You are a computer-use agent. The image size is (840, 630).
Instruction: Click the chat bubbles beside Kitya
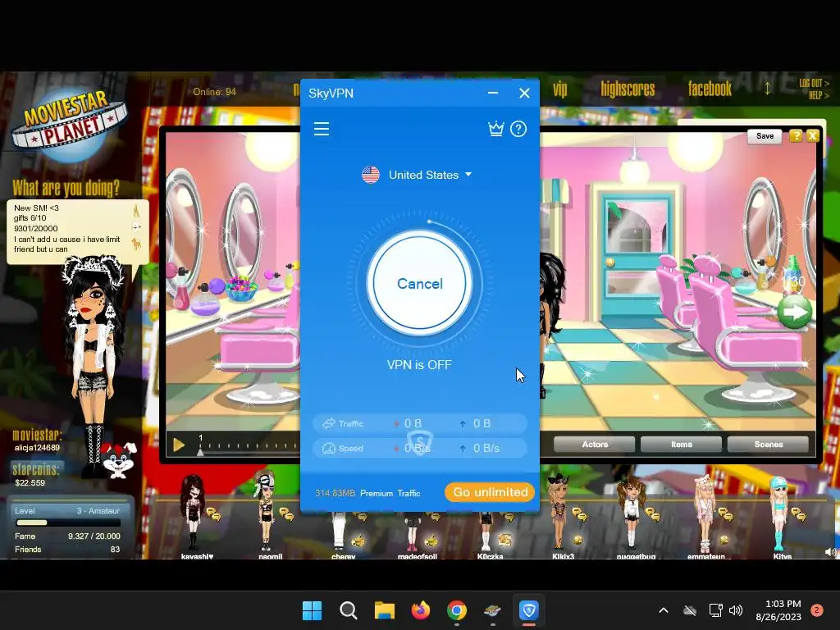[799, 514]
